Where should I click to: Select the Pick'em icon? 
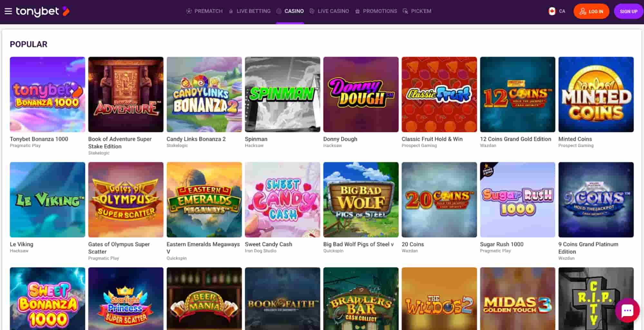pos(405,11)
